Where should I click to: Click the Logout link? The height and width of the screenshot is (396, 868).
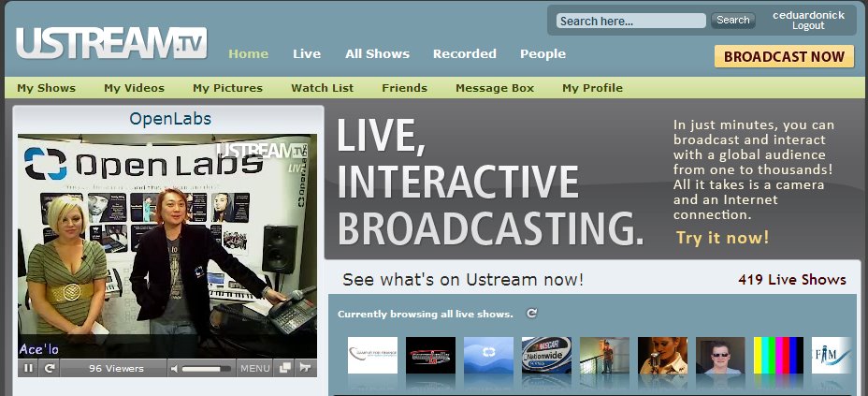[x=808, y=26]
